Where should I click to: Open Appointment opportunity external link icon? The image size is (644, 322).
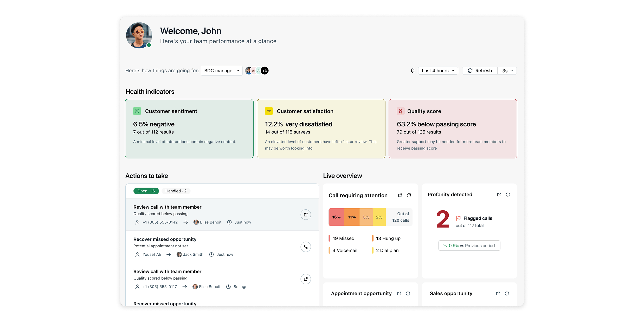(x=399, y=293)
